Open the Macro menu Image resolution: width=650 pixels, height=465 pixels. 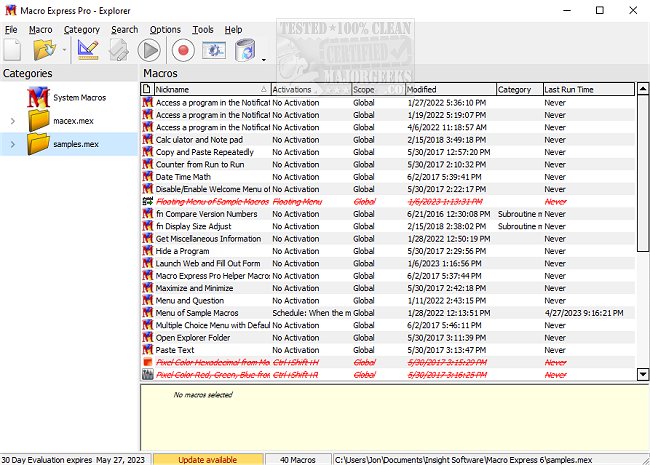[41, 30]
